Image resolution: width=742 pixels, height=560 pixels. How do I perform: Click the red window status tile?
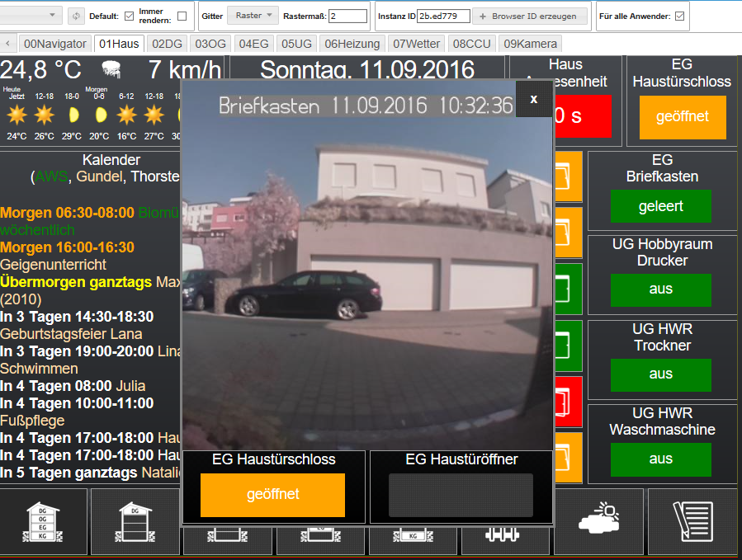pos(568,402)
